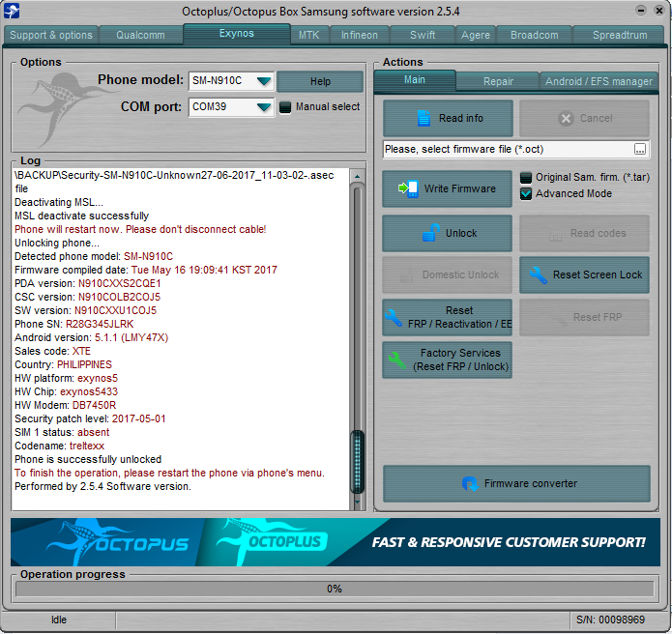
Task: Click the Reset FRP disabled wrench icon
Action: point(560,319)
